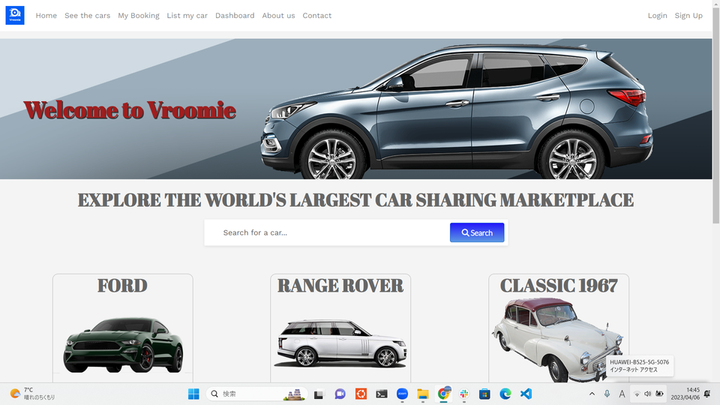This screenshot has height=405, width=720.
Task: Select List my car menu item
Action: point(187,16)
